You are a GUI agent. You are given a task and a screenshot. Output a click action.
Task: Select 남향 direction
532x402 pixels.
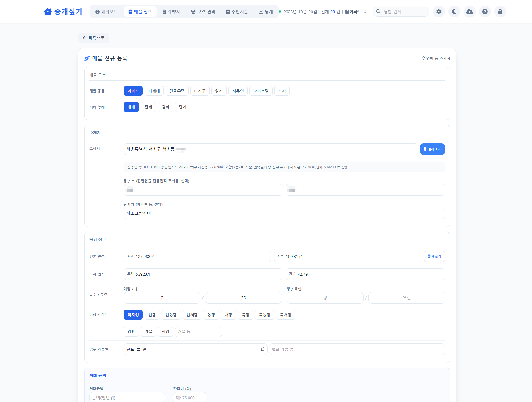click(152, 315)
